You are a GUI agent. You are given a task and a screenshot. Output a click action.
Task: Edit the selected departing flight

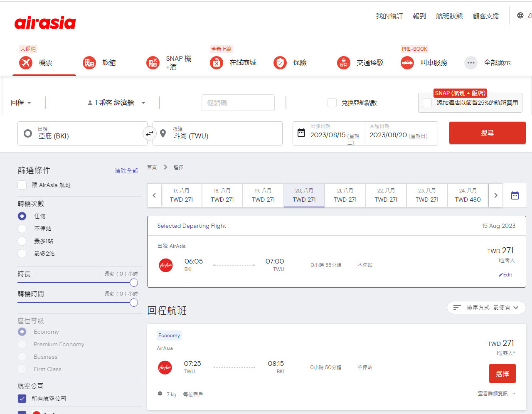pos(505,275)
